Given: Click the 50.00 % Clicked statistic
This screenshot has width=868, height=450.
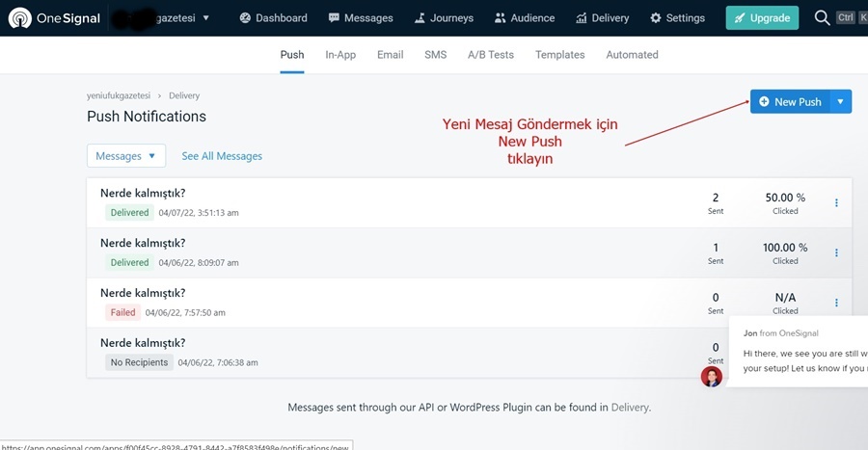Looking at the screenshot, I should (785, 203).
